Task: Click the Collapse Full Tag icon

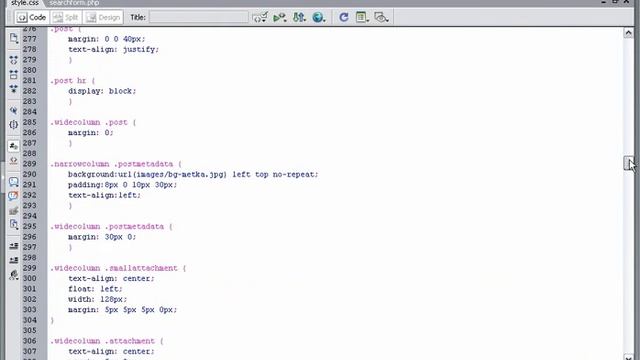Action: (13, 60)
